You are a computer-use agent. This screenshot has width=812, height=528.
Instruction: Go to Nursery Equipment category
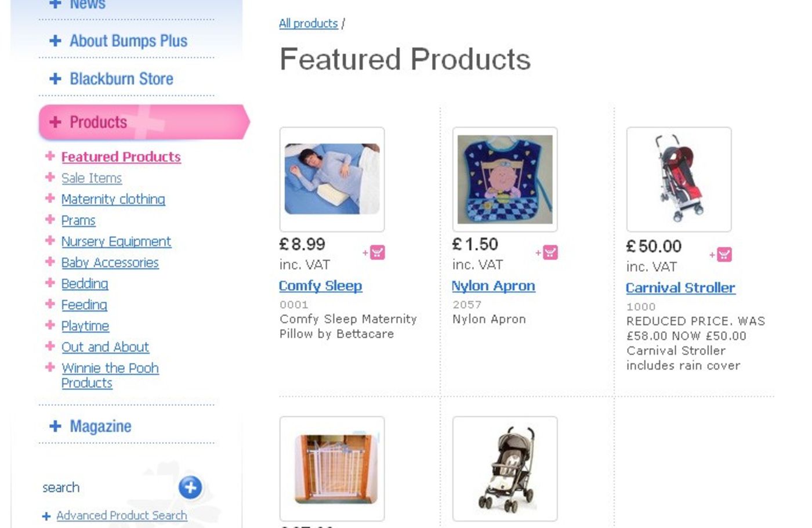116,241
